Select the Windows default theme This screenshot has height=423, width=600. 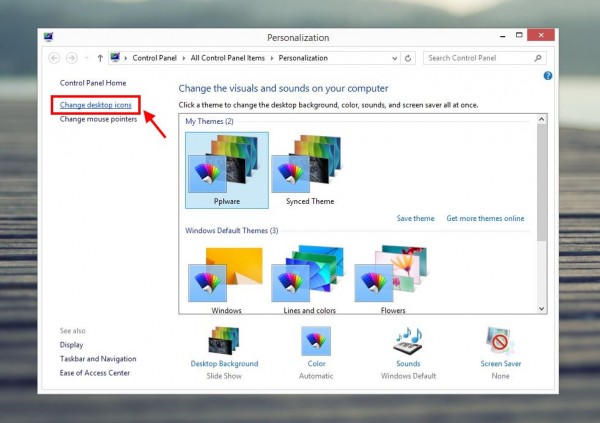pos(226,279)
